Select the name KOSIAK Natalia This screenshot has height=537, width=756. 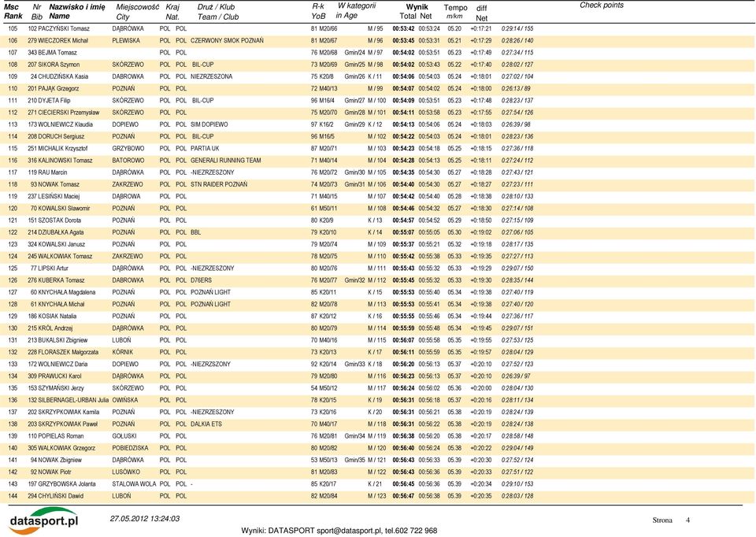coord(57,317)
